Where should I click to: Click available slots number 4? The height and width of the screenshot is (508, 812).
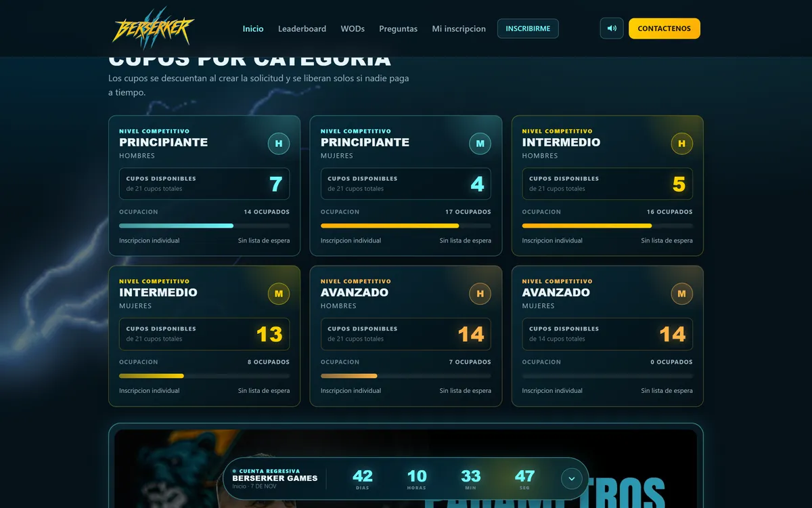[477, 184]
